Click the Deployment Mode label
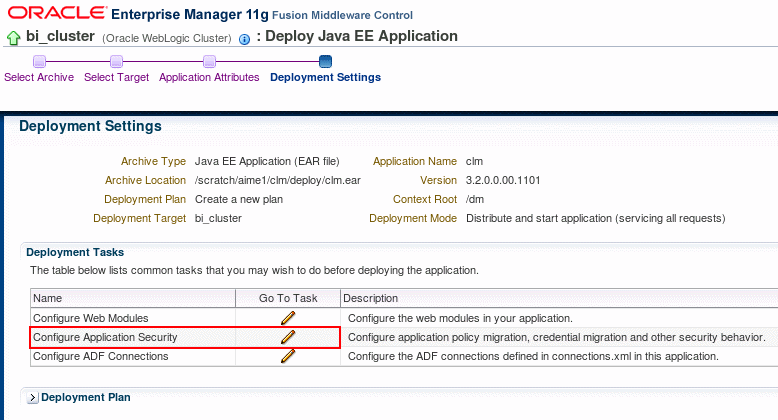Viewport: 778px width, 420px height. tap(413, 218)
